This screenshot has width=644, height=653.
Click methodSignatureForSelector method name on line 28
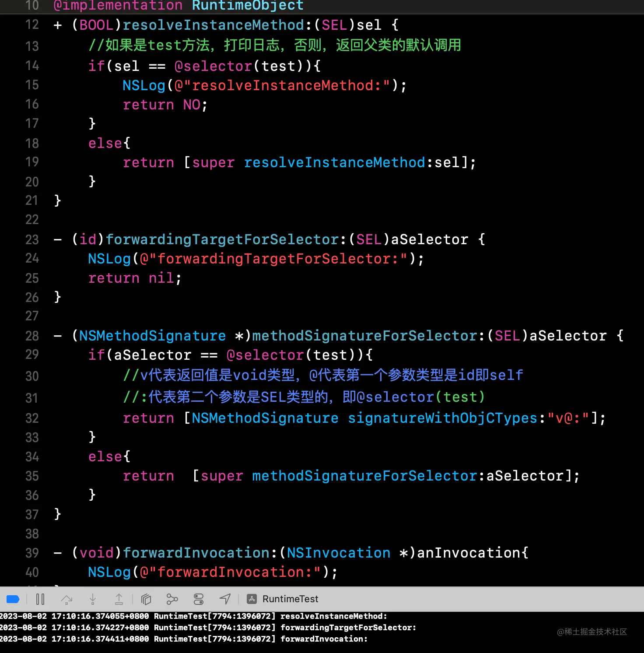364,336
